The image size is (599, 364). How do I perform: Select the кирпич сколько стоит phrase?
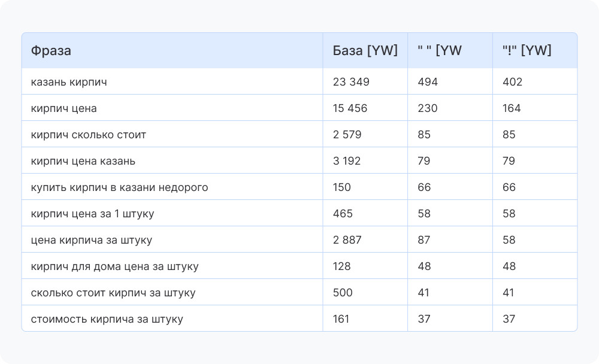tap(88, 135)
